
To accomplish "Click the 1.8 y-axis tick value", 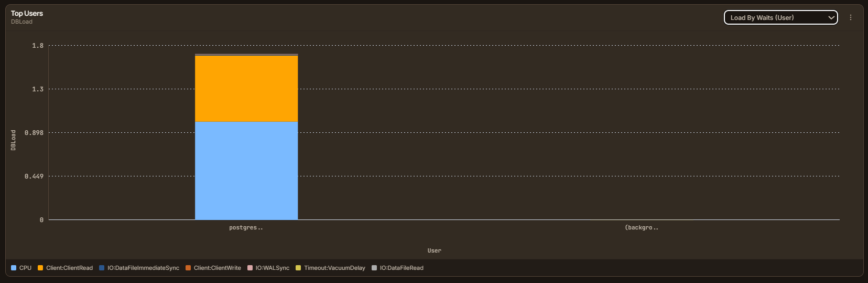I will tap(38, 46).
